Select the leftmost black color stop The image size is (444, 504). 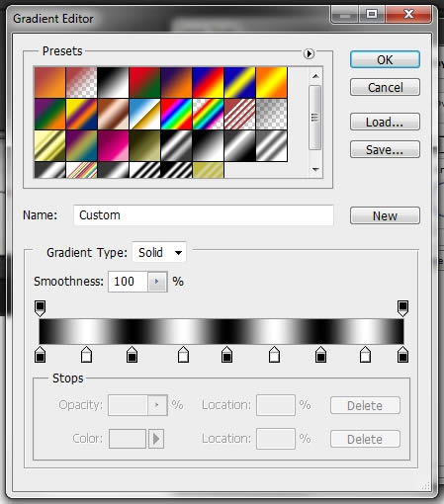pos(40,355)
